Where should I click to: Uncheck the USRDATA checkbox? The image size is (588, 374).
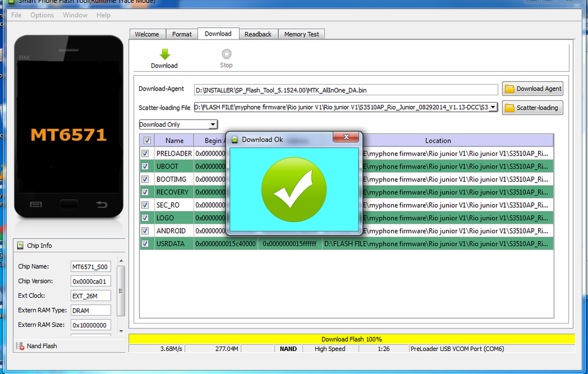pos(145,244)
